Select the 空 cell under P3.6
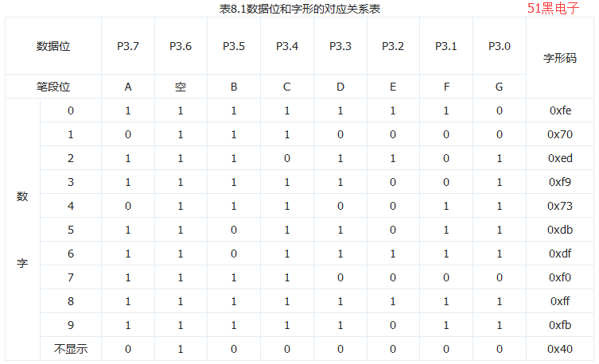The image size is (599, 364). [x=181, y=87]
